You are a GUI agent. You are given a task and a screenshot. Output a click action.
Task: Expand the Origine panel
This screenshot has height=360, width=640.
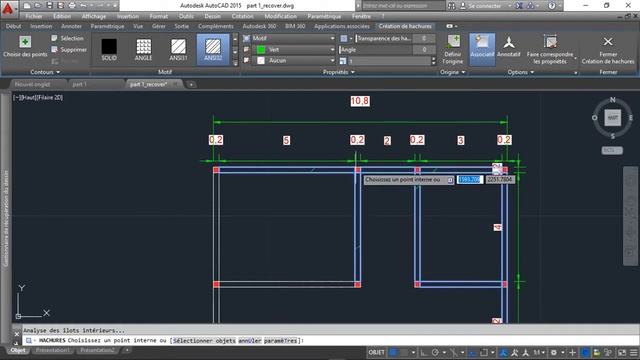coord(452,72)
